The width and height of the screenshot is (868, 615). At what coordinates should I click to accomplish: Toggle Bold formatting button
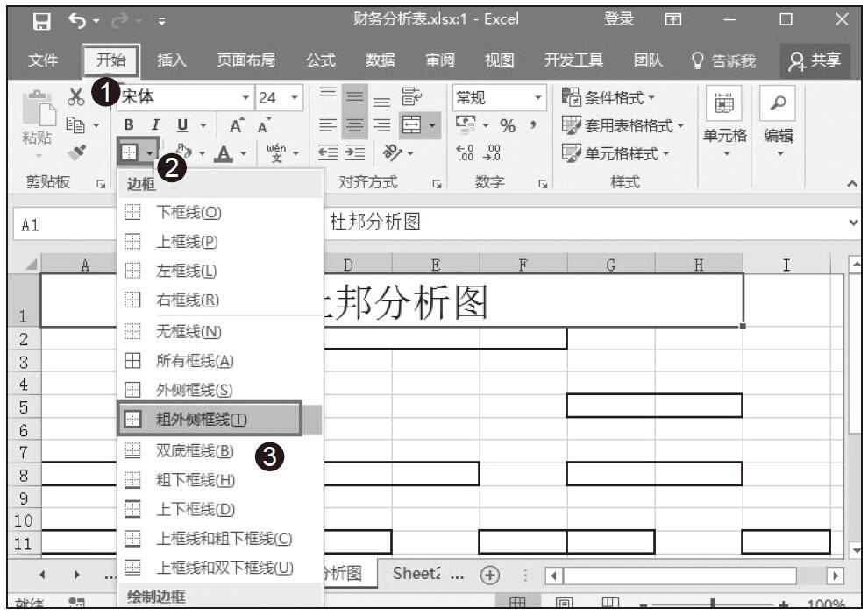click(x=130, y=126)
